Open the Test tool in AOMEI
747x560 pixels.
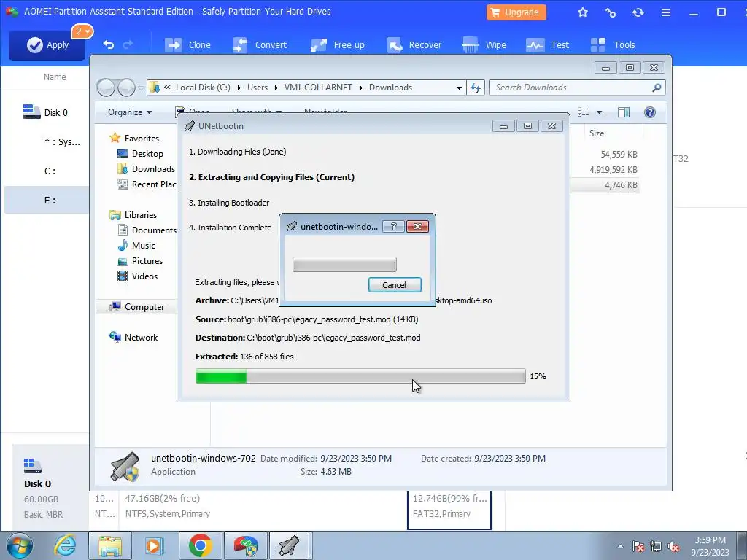547,44
